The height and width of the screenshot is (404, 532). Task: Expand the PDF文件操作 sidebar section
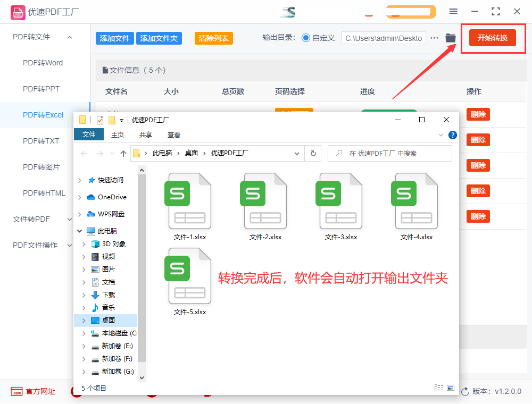(x=70, y=246)
